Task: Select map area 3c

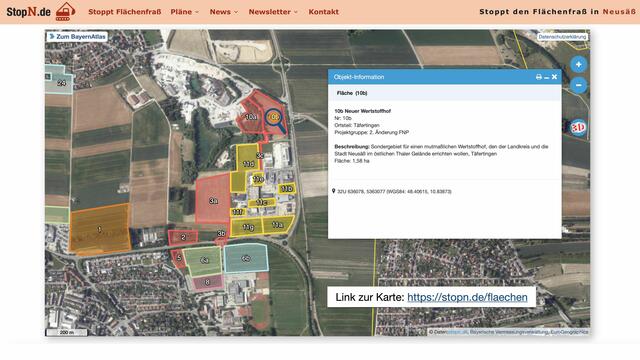Action: pos(260,156)
